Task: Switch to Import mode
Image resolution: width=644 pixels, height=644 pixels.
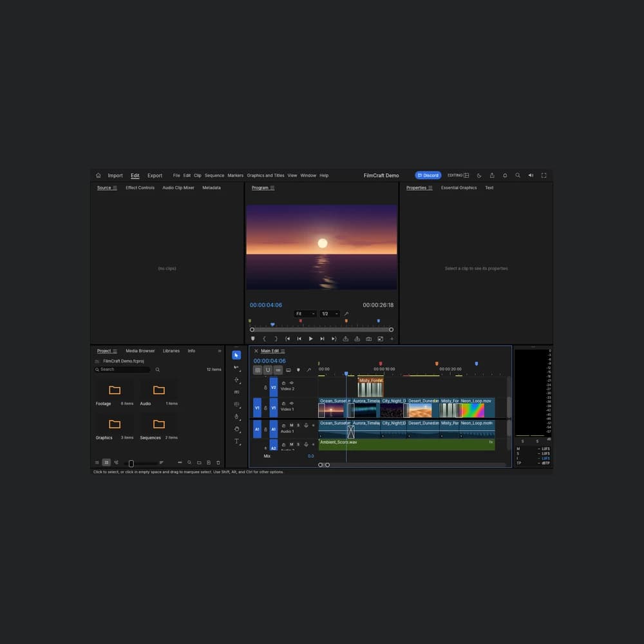Action: point(115,175)
